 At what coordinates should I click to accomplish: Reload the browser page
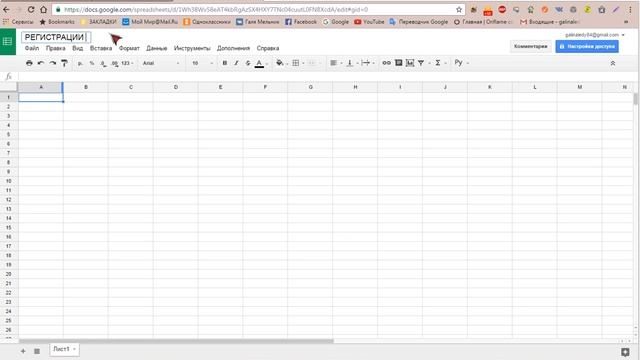click(x=31, y=9)
